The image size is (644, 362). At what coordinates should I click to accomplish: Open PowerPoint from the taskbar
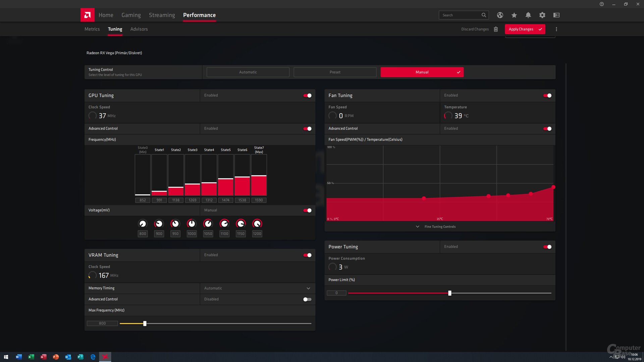coord(56,357)
